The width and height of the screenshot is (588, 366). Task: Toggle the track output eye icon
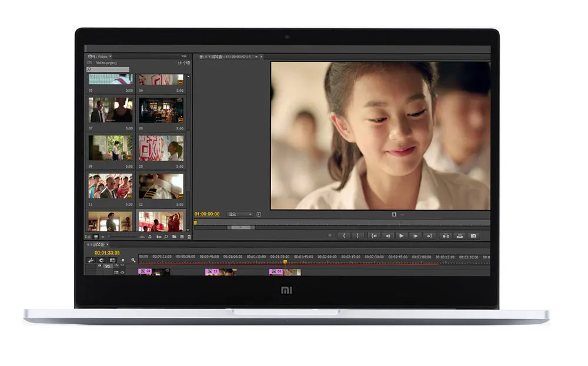coord(122,272)
